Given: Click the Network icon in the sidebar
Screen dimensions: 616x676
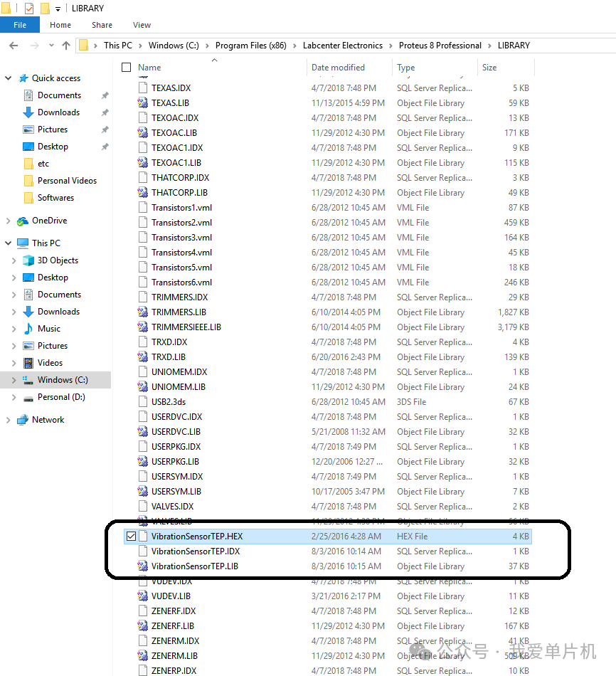Looking at the screenshot, I should (23, 420).
